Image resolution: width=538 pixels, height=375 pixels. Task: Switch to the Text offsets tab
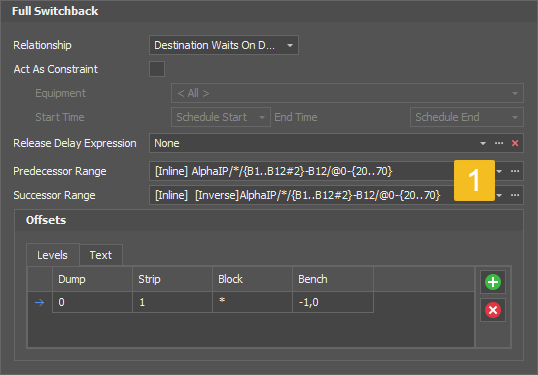coord(101,255)
